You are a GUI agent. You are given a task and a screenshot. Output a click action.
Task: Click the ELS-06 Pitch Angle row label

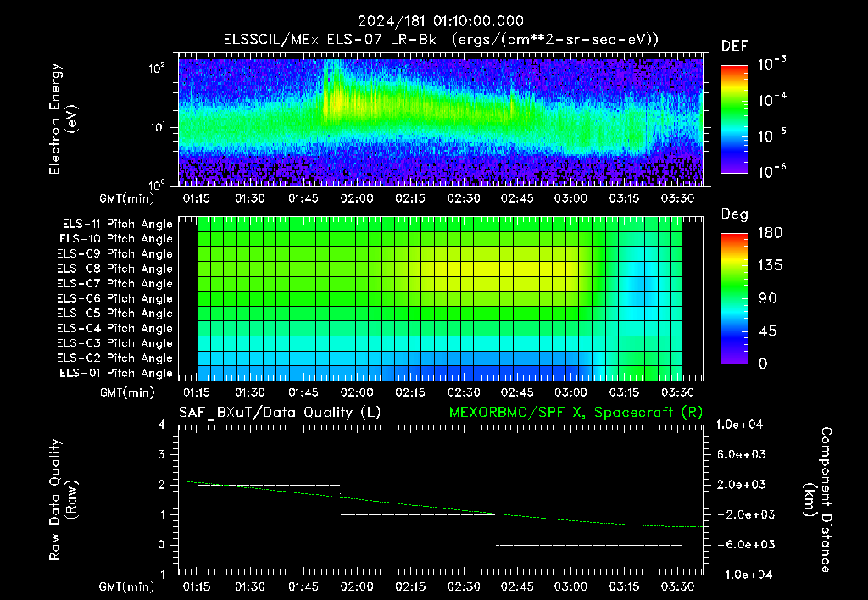tap(114, 298)
